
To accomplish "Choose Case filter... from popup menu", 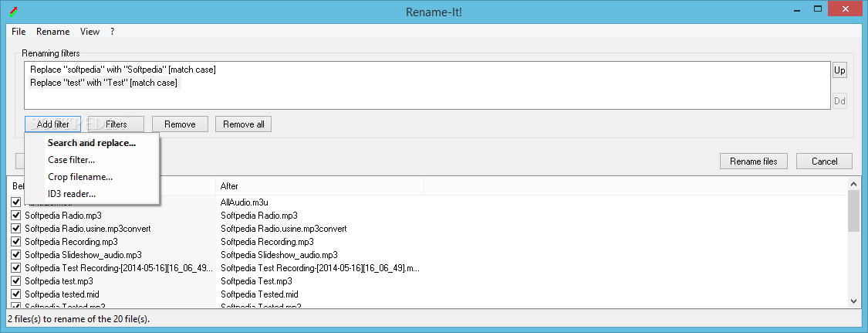I will coord(92,160).
